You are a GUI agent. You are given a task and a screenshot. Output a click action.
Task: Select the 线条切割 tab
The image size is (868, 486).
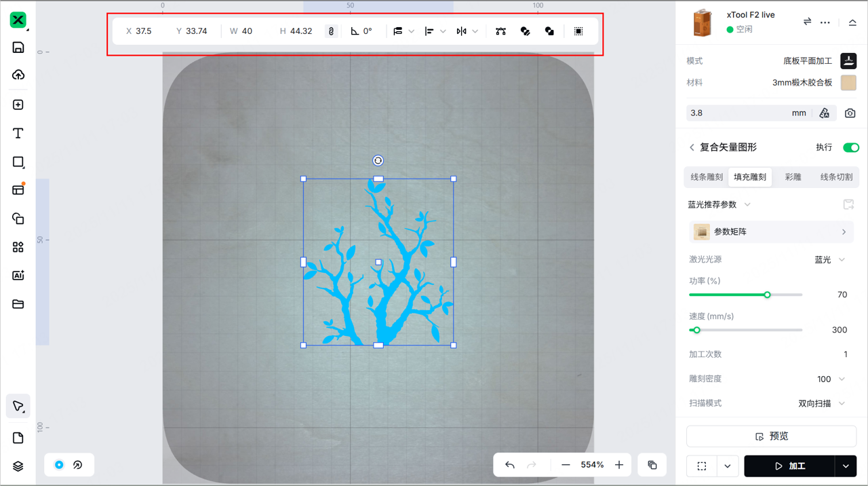(835, 177)
